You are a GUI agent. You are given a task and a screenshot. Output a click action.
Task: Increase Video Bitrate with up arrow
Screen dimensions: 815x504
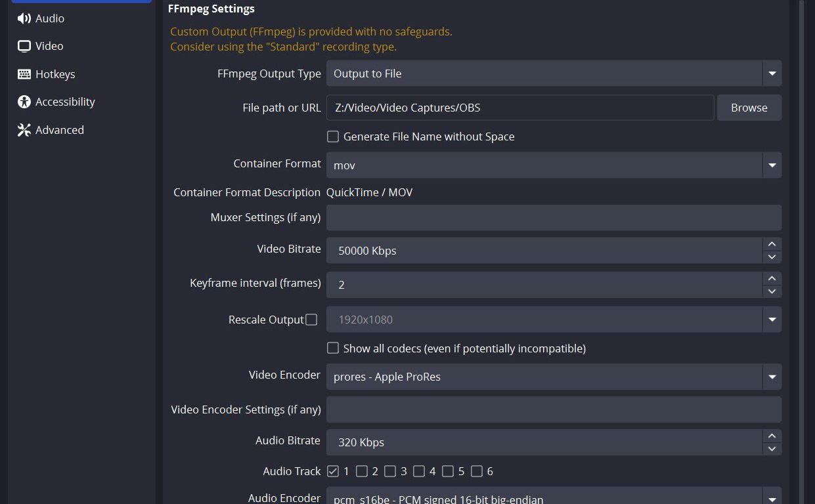(772, 243)
